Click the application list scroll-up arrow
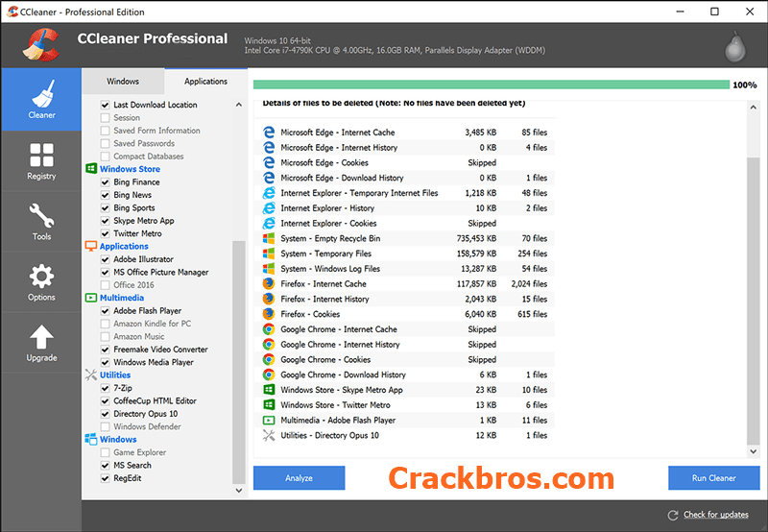Screen dimensions: 768x532 (x=238, y=105)
